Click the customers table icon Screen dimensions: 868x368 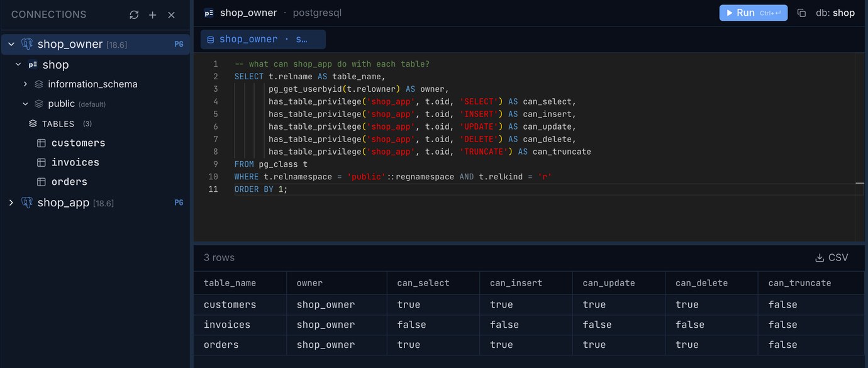pyautogui.click(x=42, y=143)
